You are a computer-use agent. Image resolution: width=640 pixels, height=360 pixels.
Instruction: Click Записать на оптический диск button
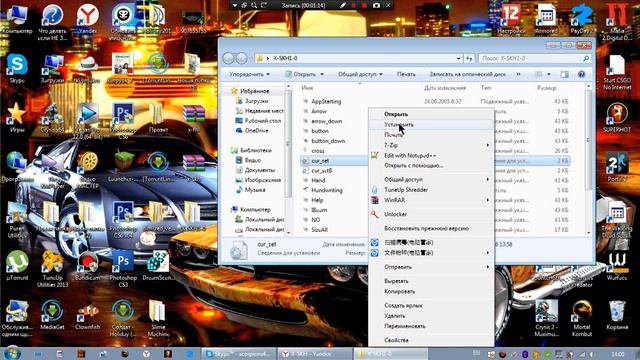(x=467, y=74)
